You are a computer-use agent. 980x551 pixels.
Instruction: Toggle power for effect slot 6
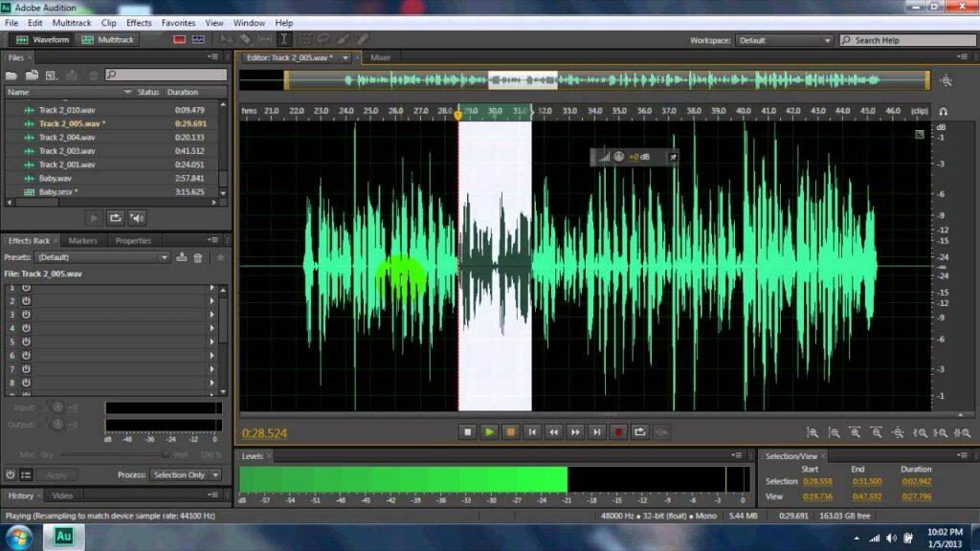point(26,356)
